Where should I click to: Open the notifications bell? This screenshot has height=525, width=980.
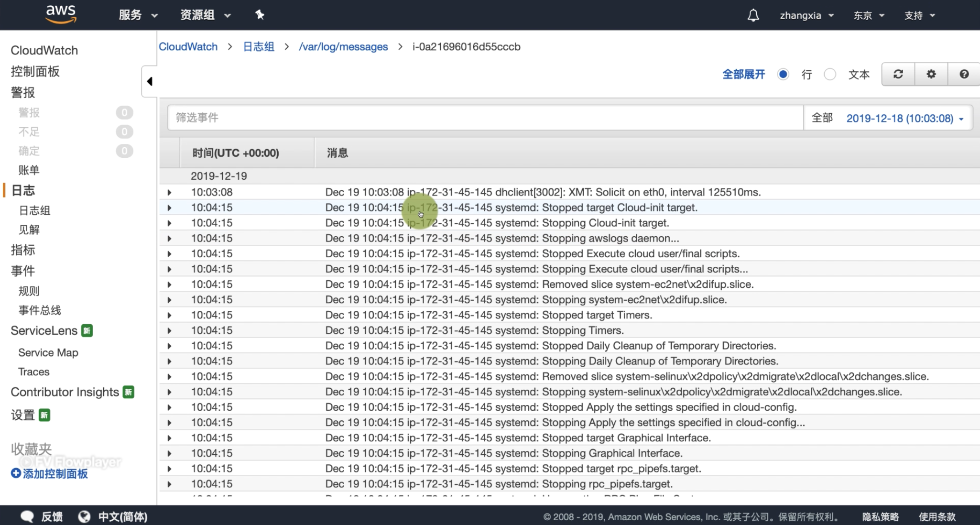(x=753, y=15)
